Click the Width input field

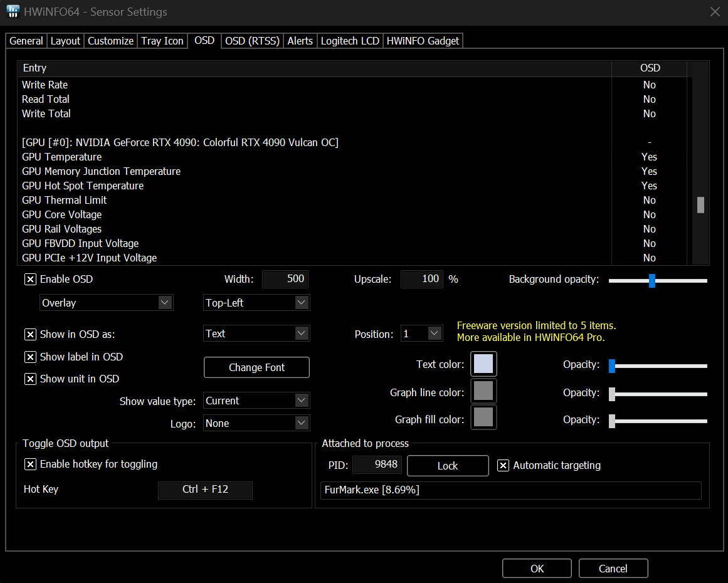click(285, 280)
